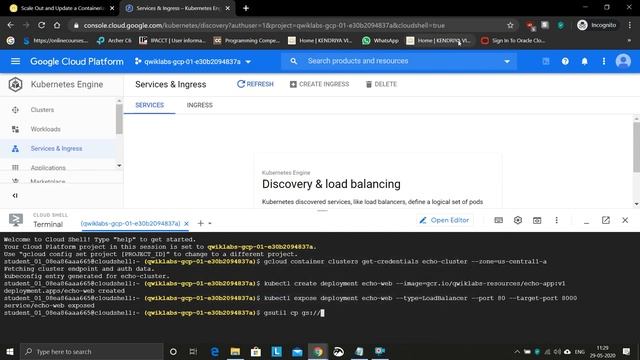This screenshot has width=640, height=360.
Task: Collapse the left navigation panel
Action: (15, 196)
